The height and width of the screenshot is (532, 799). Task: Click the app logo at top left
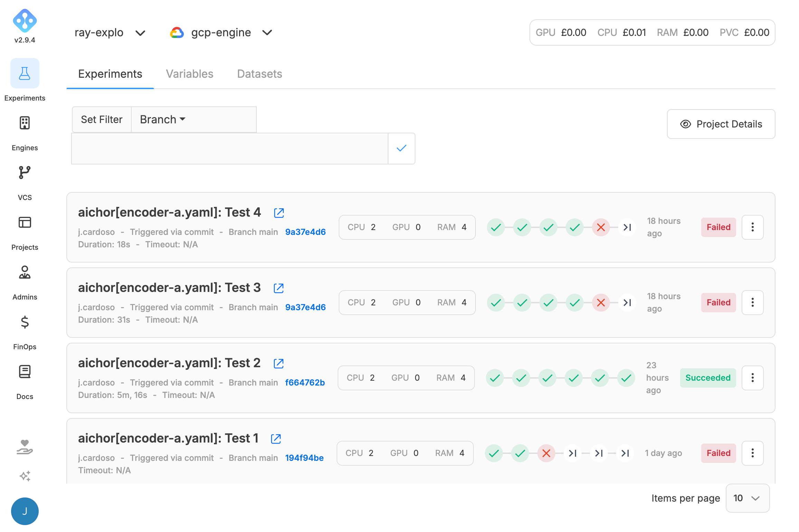click(x=25, y=21)
